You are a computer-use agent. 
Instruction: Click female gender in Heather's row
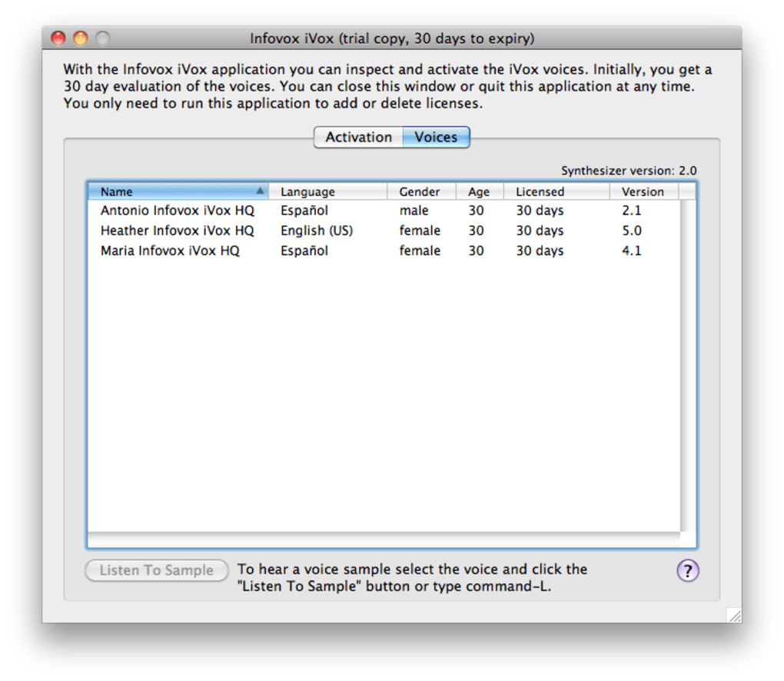point(420,231)
